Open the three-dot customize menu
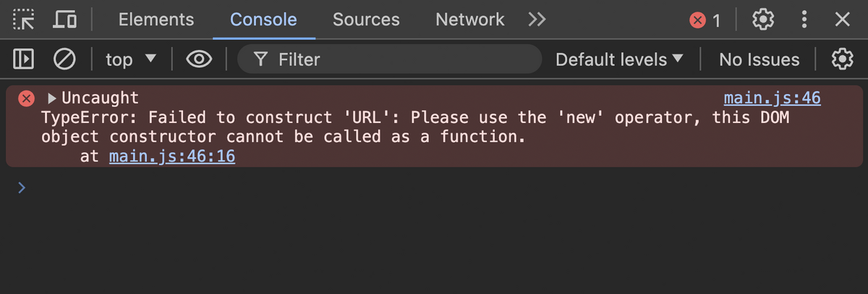This screenshot has height=294, width=868. pyautogui.click(x=804, y=20)
